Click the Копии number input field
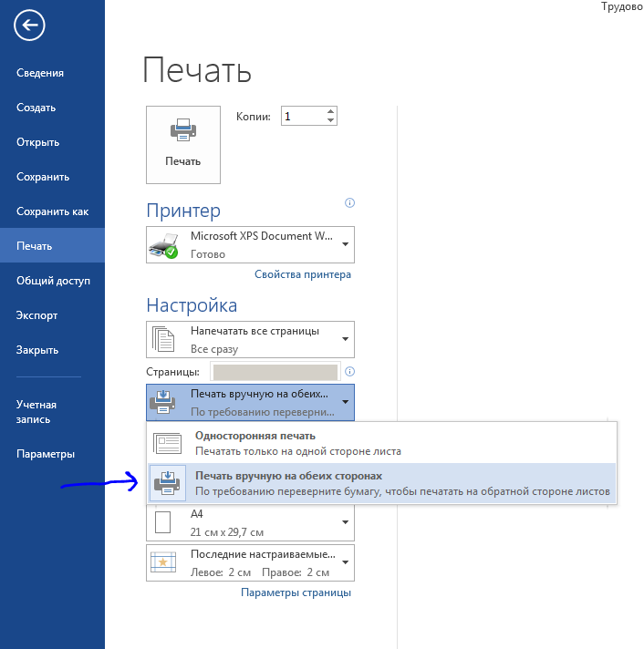 [x=301, y=116]
